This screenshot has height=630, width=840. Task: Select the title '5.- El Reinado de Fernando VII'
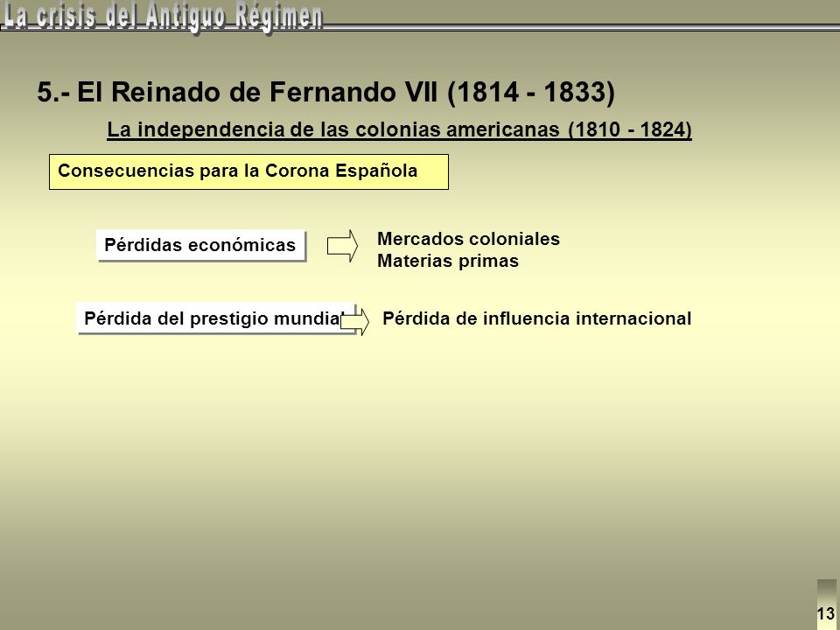tap(237, 92)
